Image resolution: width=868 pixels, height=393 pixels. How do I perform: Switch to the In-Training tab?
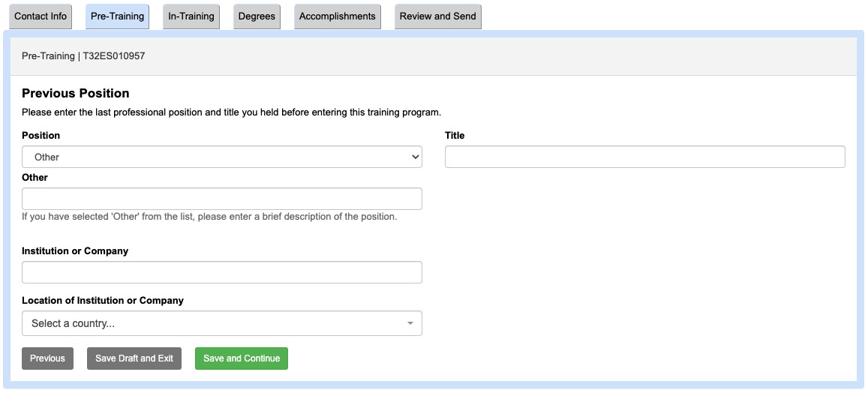191,16
